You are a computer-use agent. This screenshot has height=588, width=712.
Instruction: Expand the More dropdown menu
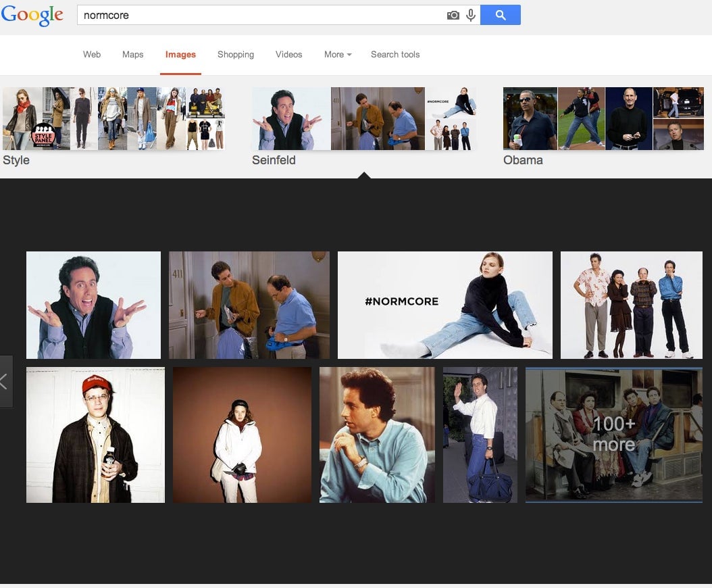338,55
